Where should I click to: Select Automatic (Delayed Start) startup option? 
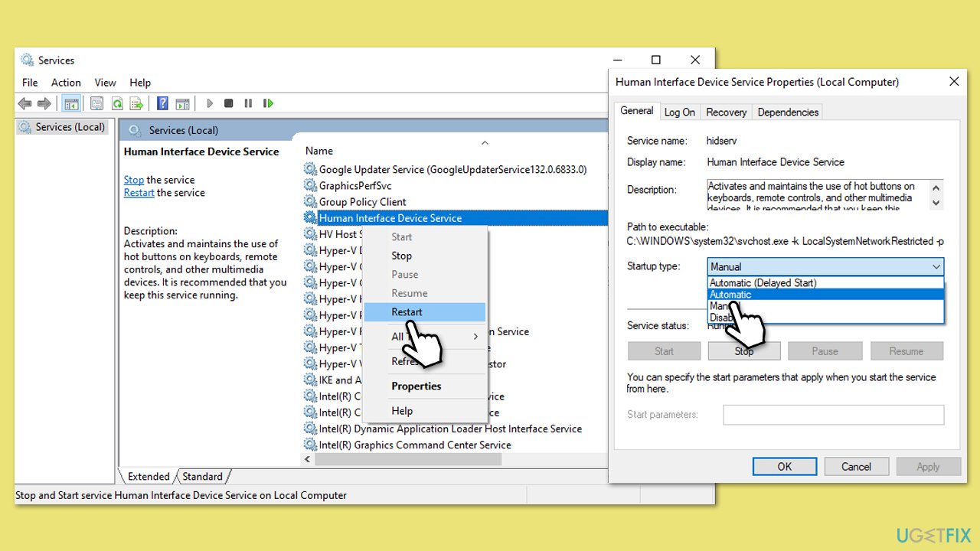coord(825,282)
